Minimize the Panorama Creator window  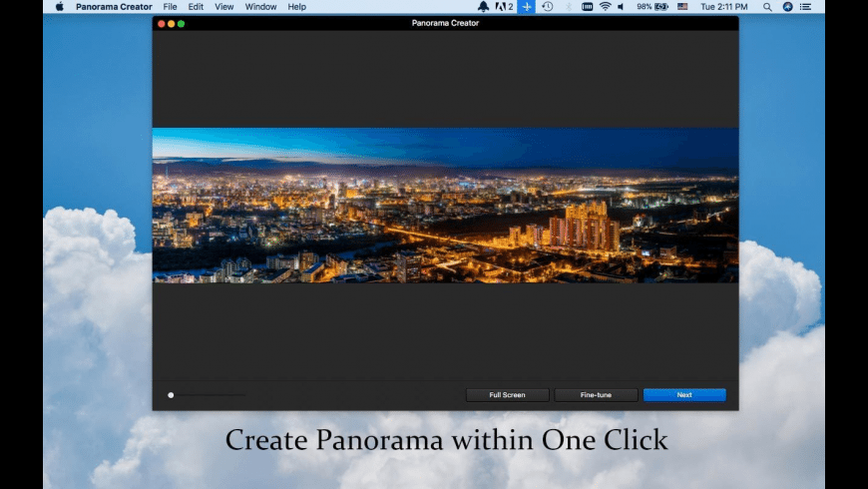(171, 24)
